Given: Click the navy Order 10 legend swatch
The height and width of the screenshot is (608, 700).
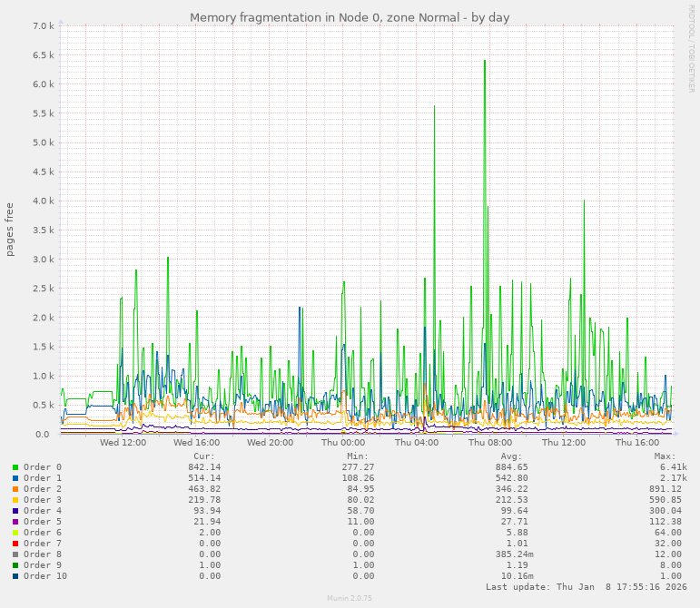Looking at the screenshot, I should point(15,576).
